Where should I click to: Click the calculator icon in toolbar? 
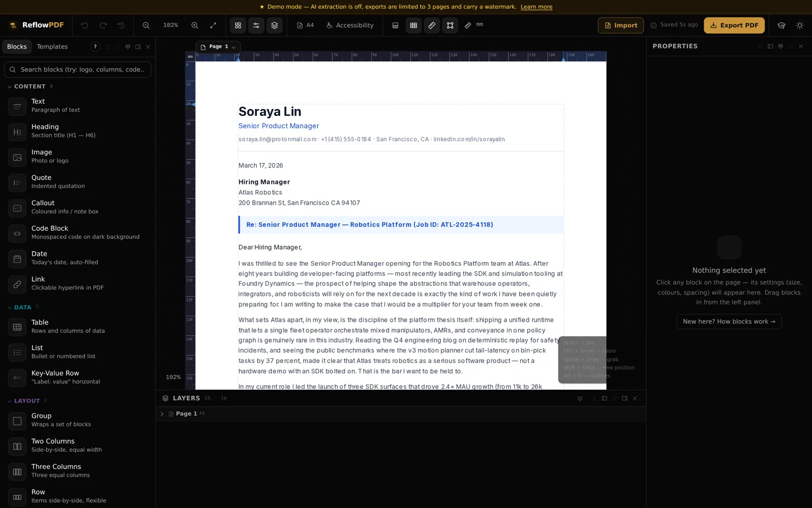(x=395, y=26)
